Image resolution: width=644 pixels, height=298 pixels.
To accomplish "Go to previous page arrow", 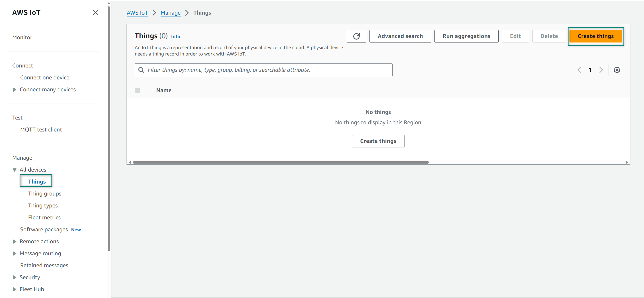I will [x=579, y=70].
